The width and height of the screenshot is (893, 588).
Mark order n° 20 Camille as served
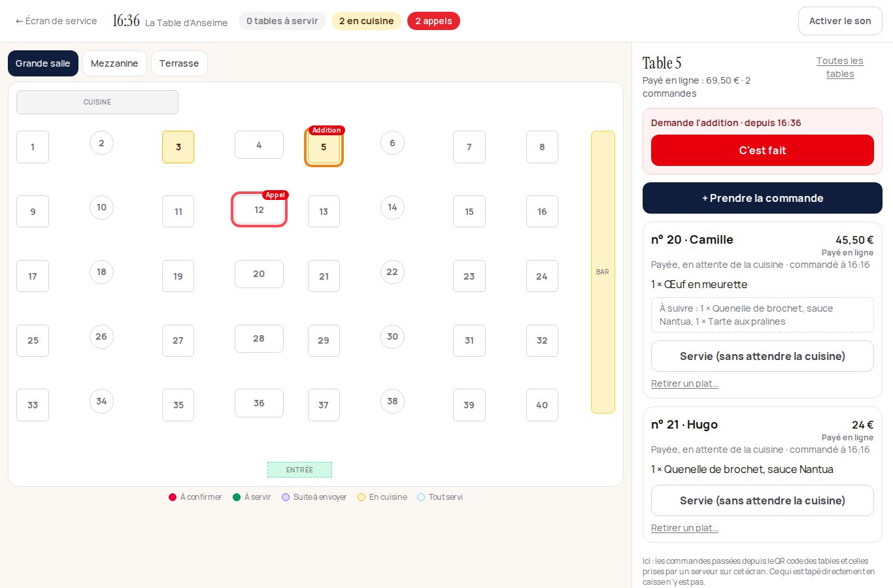762,356
